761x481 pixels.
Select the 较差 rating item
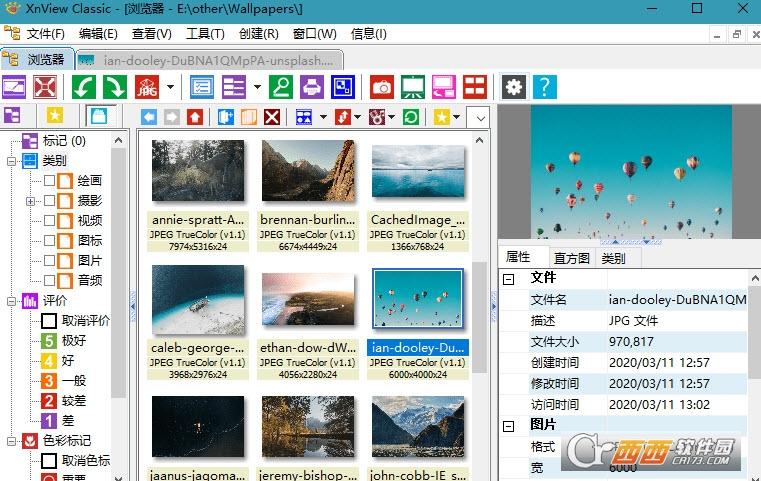(75, 401)
